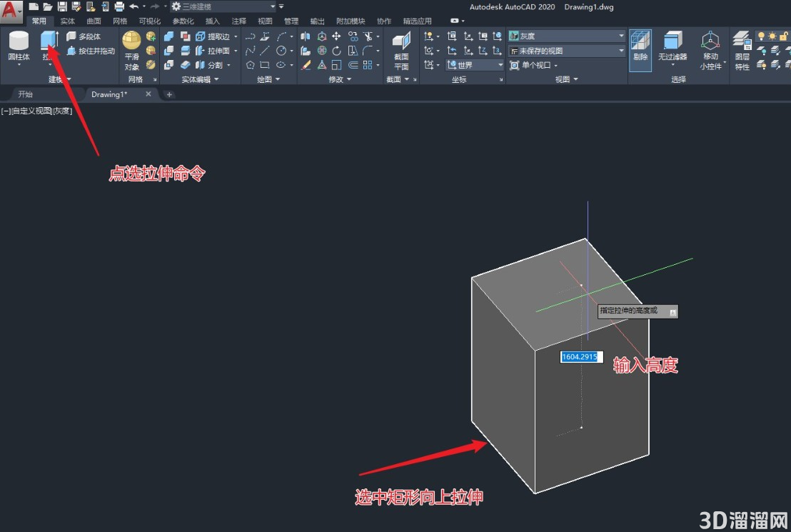
Task: Activate the Presspull (按住并拖动) tool
Action: click(x=91, y=51)
